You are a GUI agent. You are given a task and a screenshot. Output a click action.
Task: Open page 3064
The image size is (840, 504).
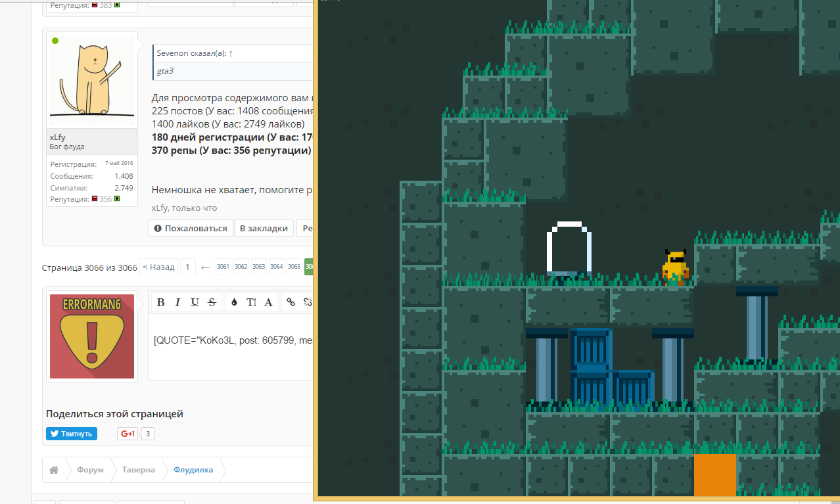(277, 267)
